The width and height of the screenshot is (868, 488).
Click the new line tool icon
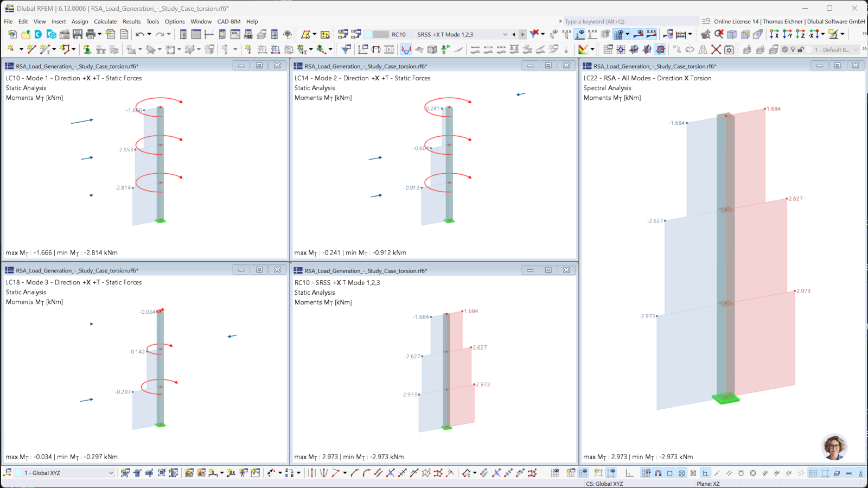point(31,49)
